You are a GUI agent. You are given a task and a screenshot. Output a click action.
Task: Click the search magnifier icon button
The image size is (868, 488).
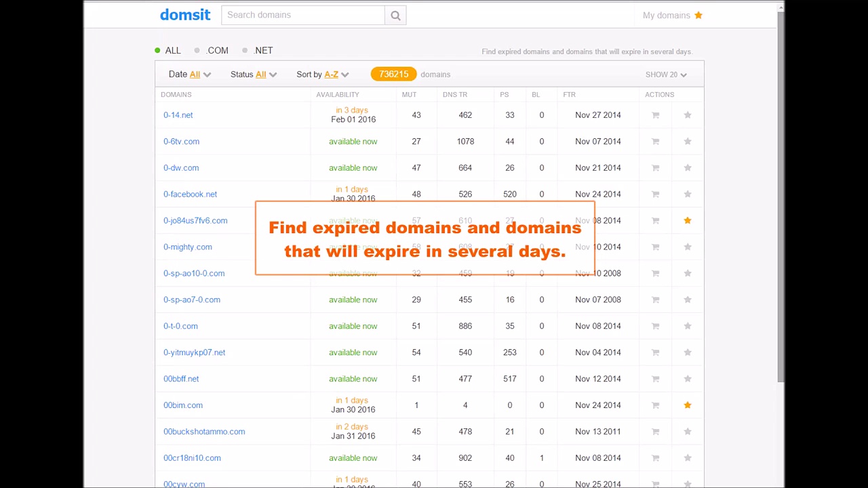tap(395, 16)
